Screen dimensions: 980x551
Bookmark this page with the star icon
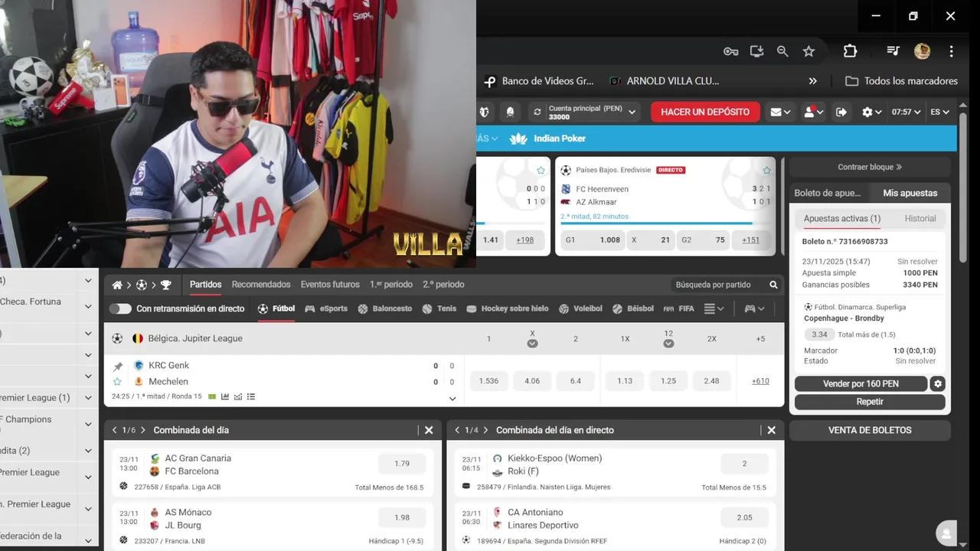(x=808, y=51)
